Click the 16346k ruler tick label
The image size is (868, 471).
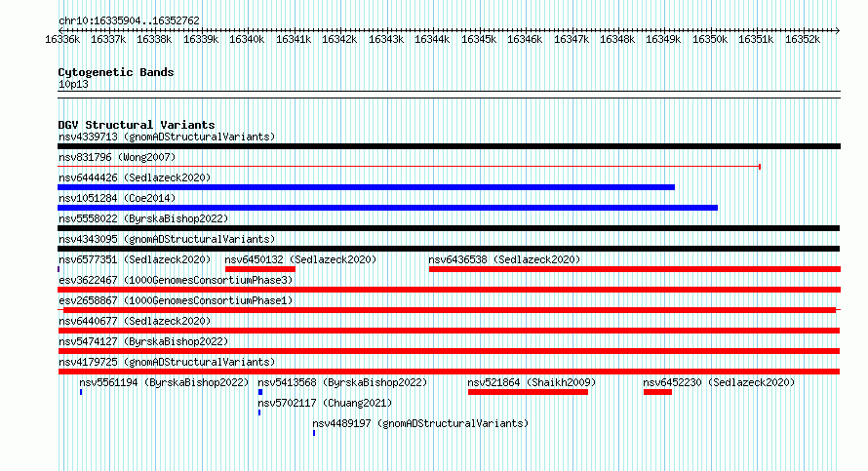click(x=525, y=39)
